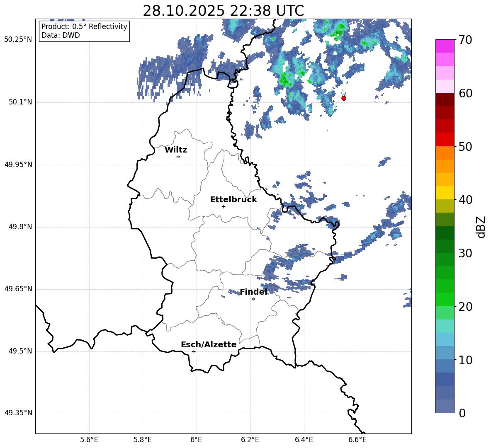Click the bright green band at 20 dBZ
The width and height of the screenshot is (491, 448).
pyautogui.click(x=445, y=300)
